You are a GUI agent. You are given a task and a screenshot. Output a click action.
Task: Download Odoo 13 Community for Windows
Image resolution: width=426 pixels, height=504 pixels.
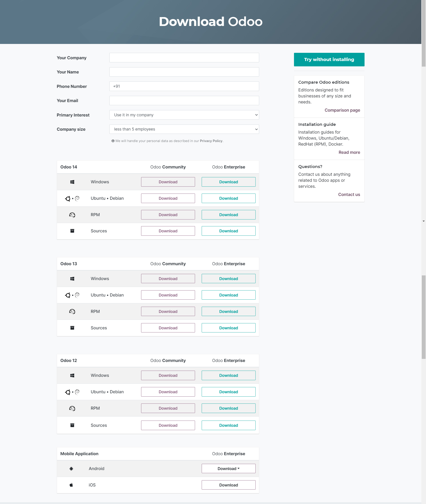[x=168, y=279]
